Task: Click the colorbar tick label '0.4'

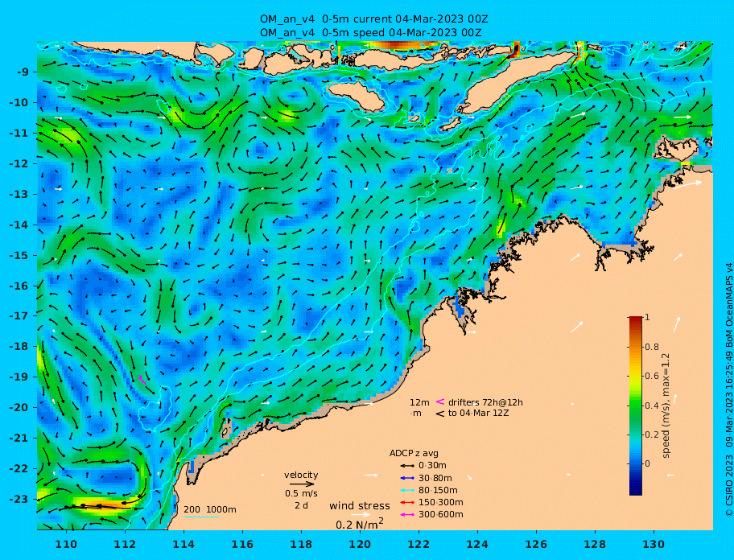Action: [652, 406]
